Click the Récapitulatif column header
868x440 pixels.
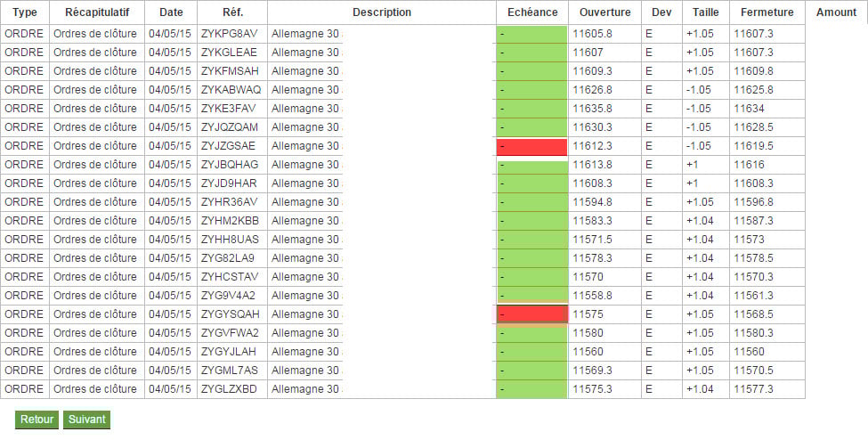[97, 12]
